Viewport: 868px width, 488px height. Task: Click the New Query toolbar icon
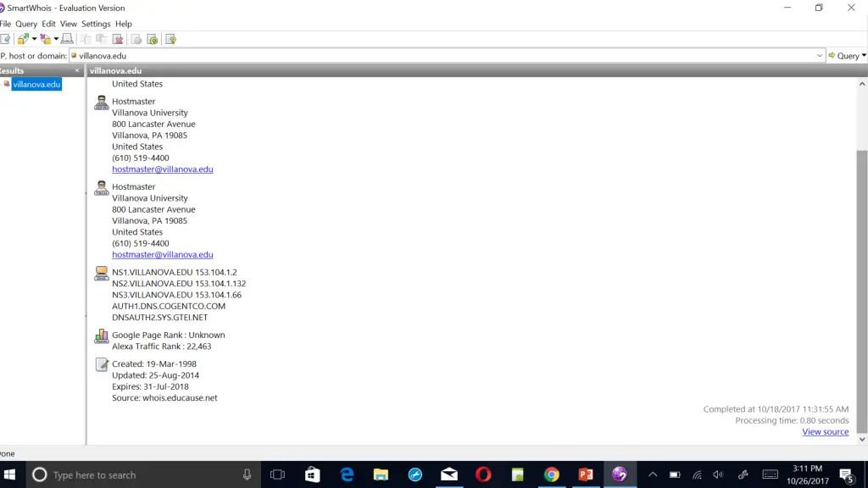pyautogui.click(x=6, y=39)
